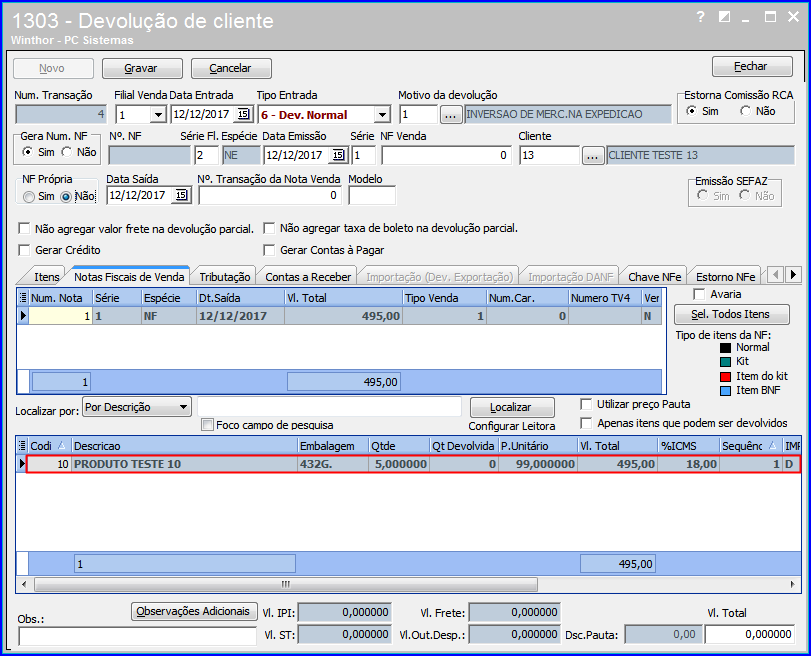Enable Gerar Crédito checkbox

tap(24, 250)
